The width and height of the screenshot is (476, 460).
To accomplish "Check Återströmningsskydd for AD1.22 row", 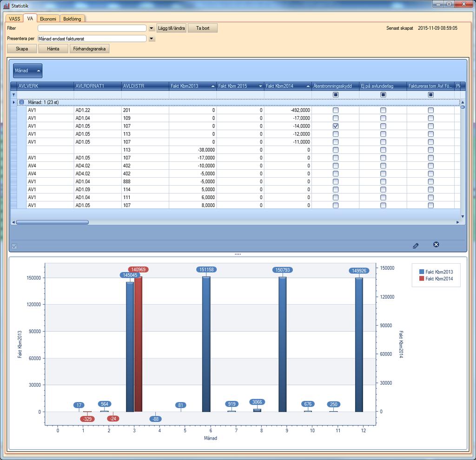I will [x=336, y=110].
